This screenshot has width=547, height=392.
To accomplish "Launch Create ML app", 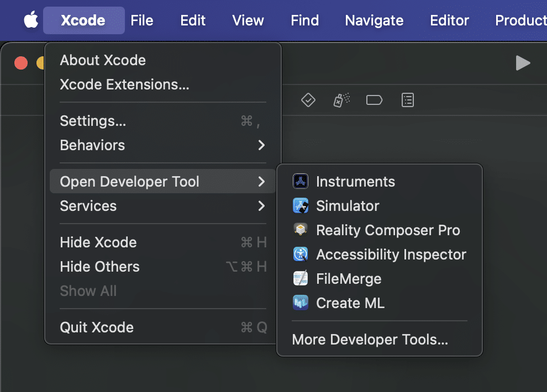I will coord(350,303).
